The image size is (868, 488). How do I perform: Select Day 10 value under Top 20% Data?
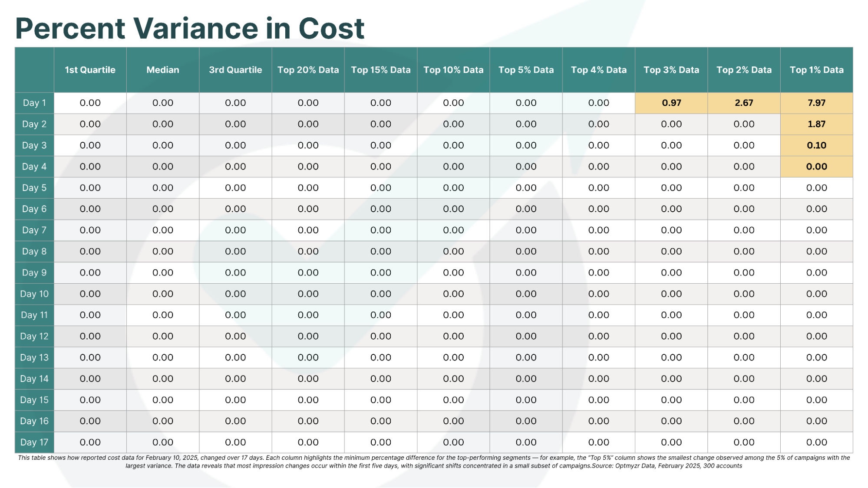308,294
